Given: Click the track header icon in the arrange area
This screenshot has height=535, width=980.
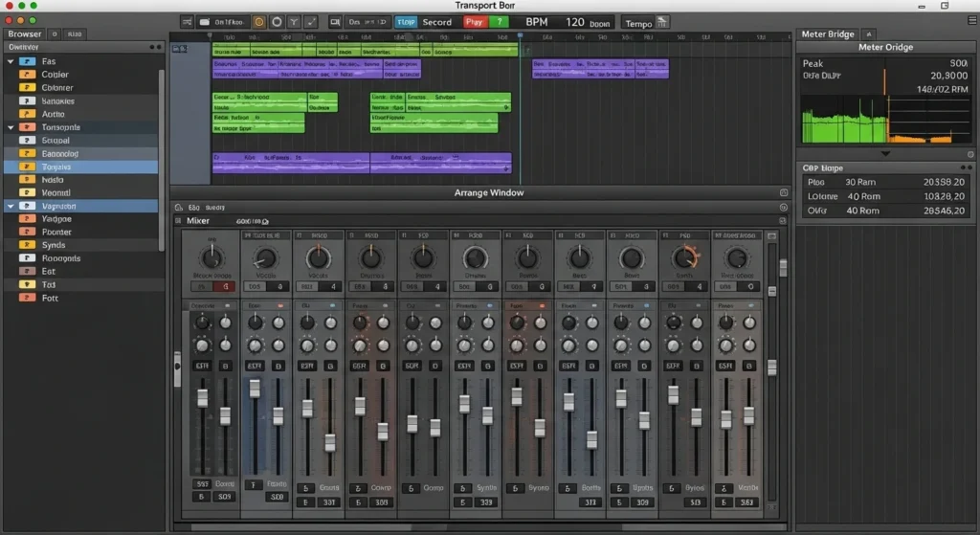Looking at the screenshot, I should click(x=179, y=48).
